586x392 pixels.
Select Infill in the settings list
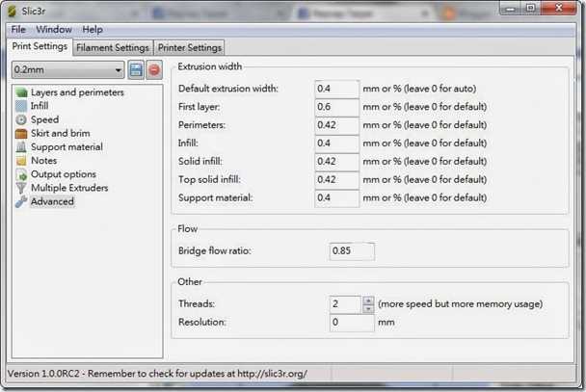[x=40, y=106]
